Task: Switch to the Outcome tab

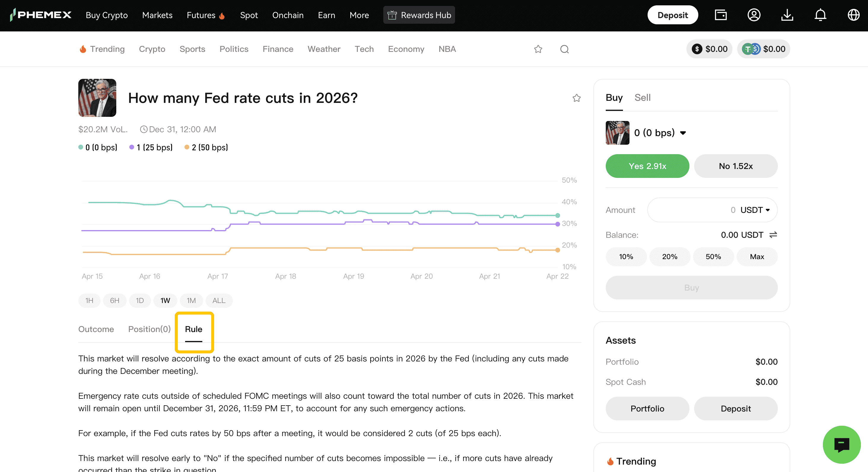Action: click(x=96, y=329)
